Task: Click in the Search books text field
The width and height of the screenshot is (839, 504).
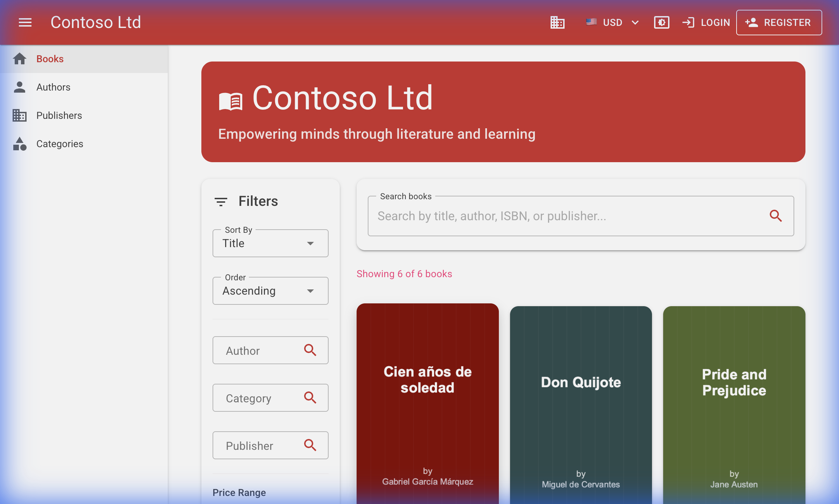Action: point(581,216)
